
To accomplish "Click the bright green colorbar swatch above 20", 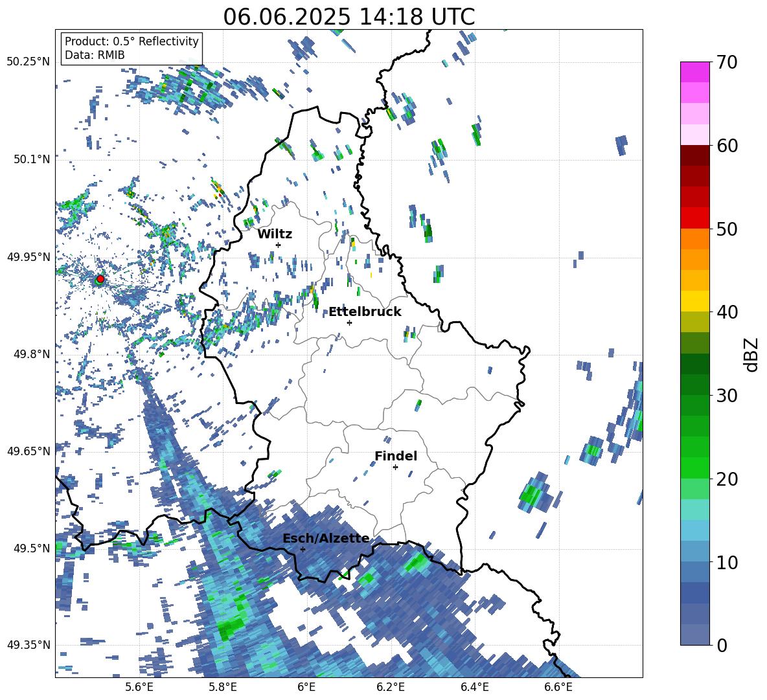I will pos(694,468).
